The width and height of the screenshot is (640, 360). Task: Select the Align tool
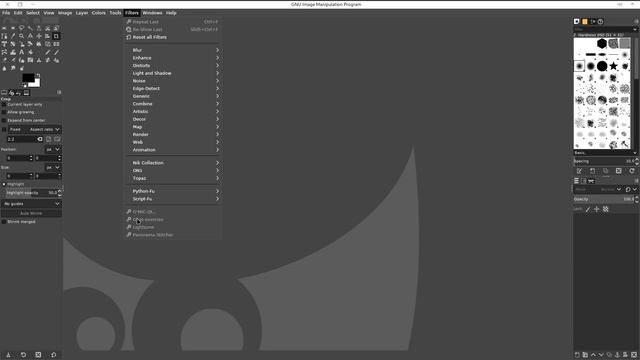coord(47,36)
